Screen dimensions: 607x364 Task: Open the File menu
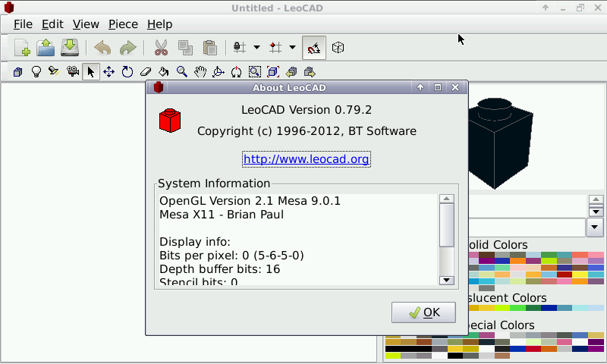tap(23, 24)
